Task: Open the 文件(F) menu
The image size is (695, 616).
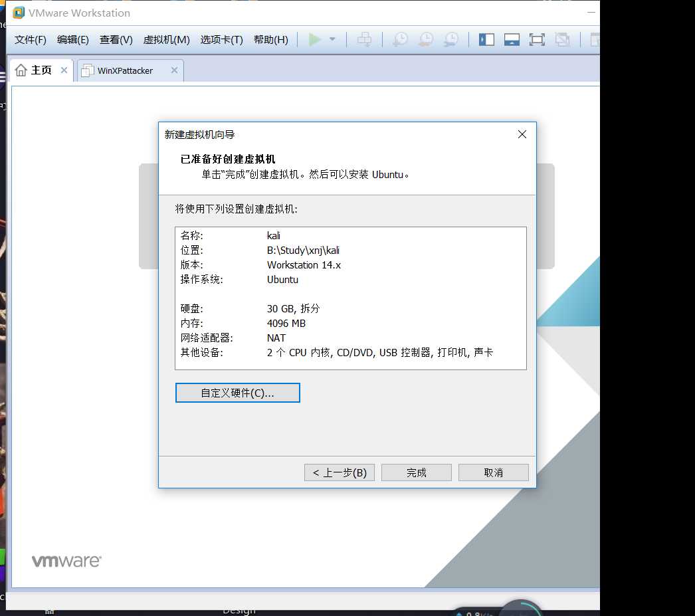Action: point(30,40)
